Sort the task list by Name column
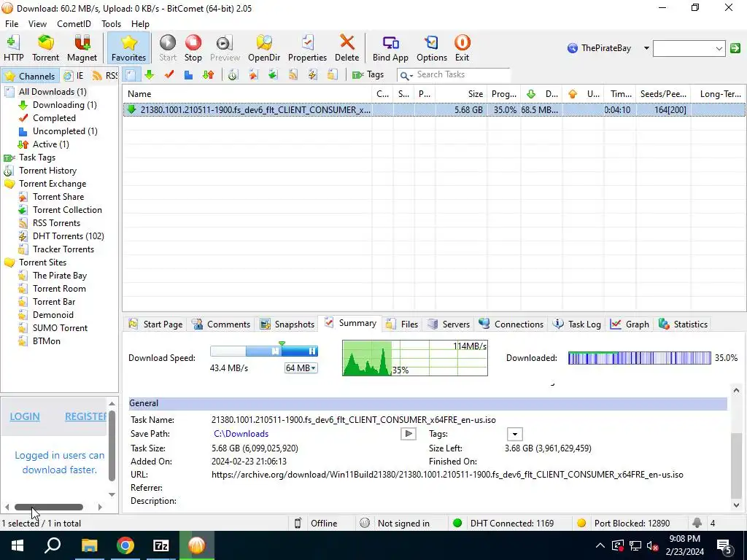 (247, 94)
